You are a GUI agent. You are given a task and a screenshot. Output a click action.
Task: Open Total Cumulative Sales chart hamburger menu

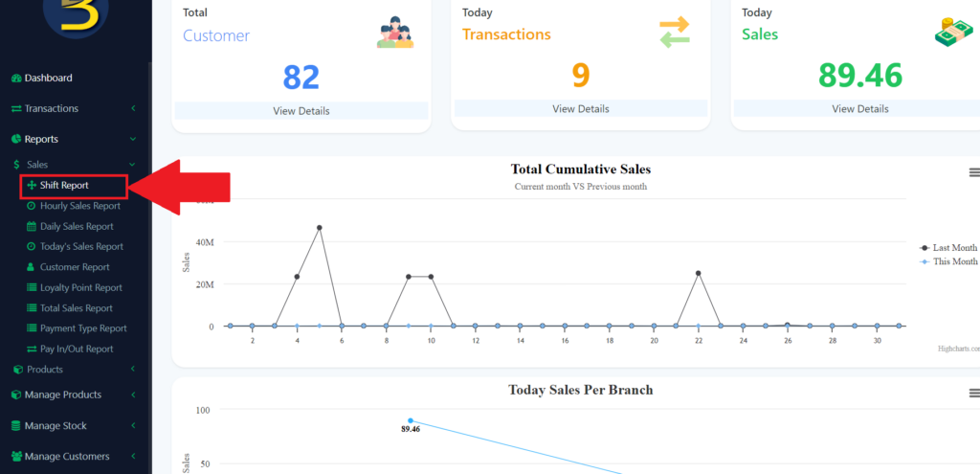[974, 172]
